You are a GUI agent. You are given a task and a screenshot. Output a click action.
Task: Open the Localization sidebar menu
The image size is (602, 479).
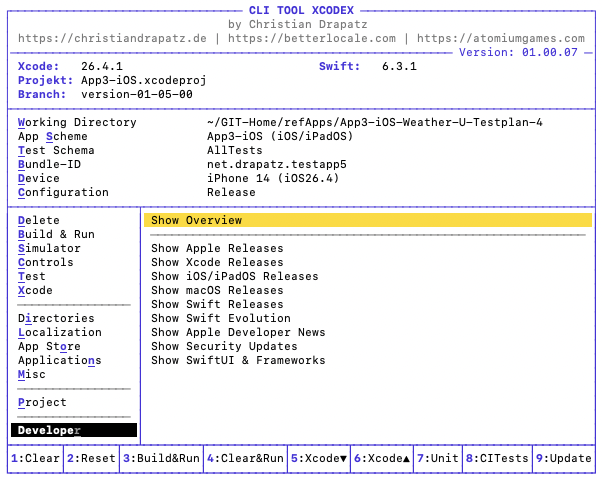coord(60,332)
